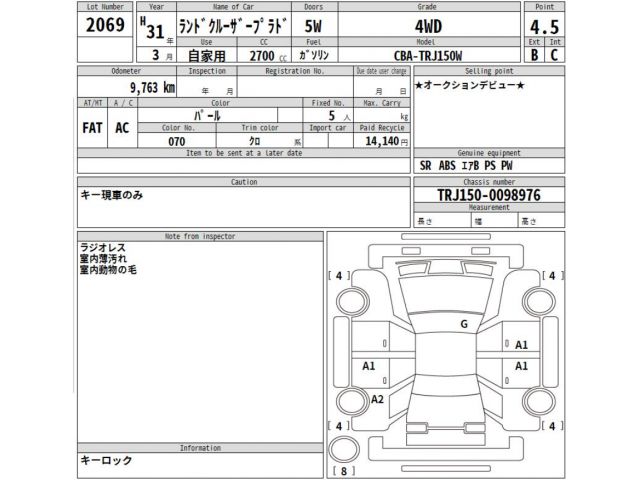
Task: Click the AC value cell
Action: tap(122, 128)
